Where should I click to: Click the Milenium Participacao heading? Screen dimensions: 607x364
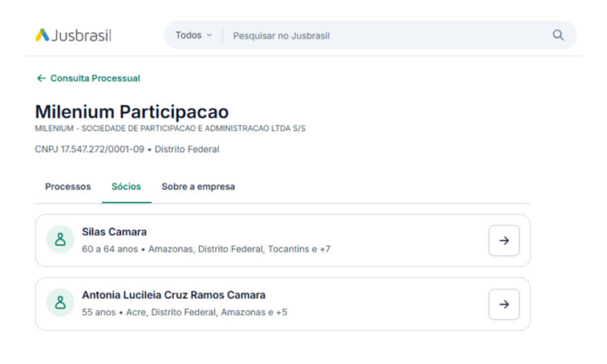[x=132, y=112]
